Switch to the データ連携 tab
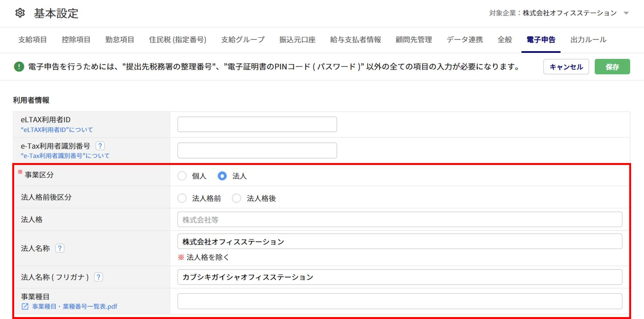The width and height of the screenshot is (644, 319). tap(465, 40)
